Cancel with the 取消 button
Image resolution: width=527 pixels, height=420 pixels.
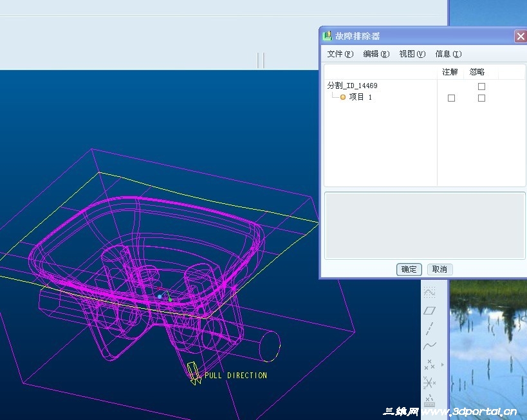click(x=439, y=269)
